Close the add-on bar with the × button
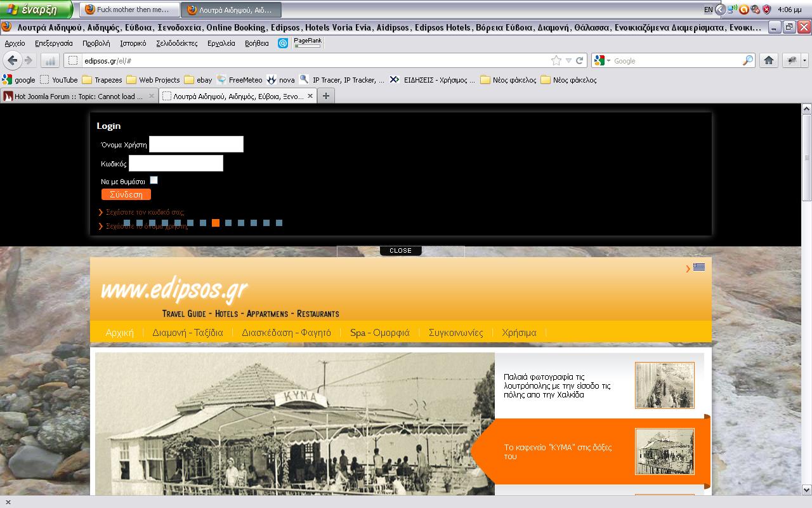This screenshot has height=508, width=812. click(8, 502)
